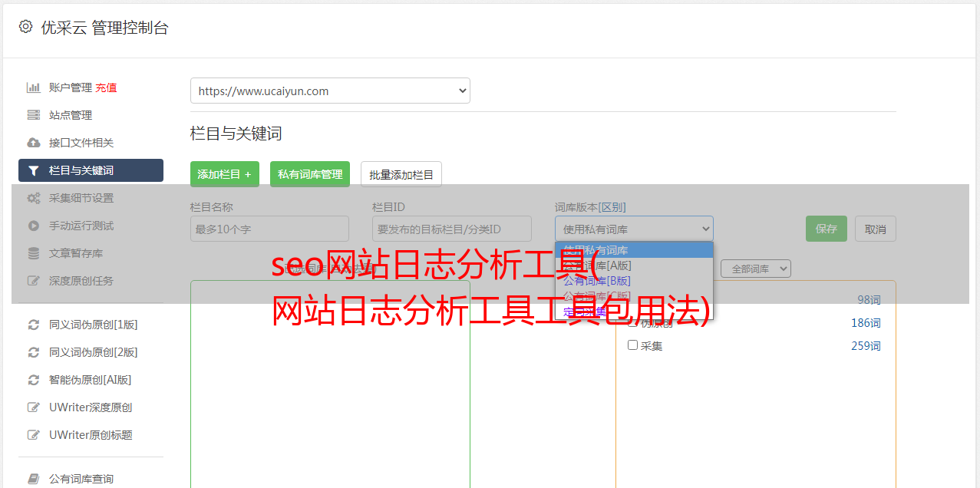Click the gear icon beside 优采云 管理控制台
Image resolution: width=980 pixels, height=488 pixels.
tap(25, 27)
